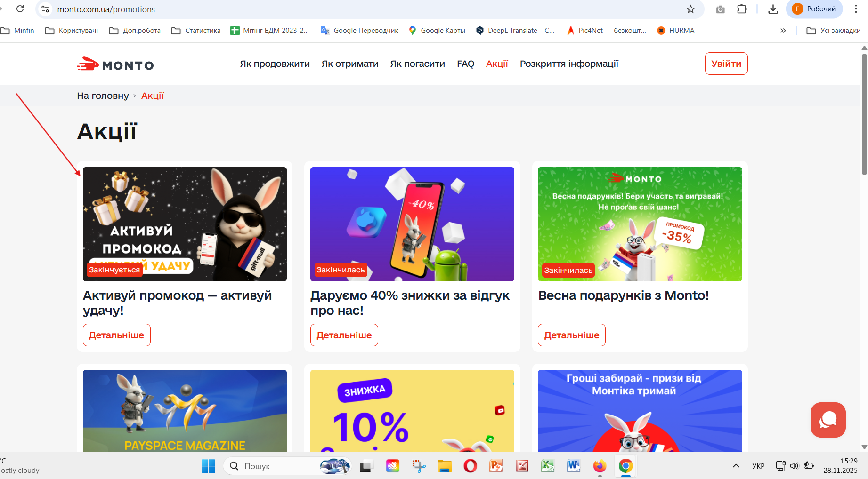The height and width of the screenshot is (479, 868).
Task: Open the 'Мітінг БДМ 2023-2...' bookmark
Action: tap(270, 31)
